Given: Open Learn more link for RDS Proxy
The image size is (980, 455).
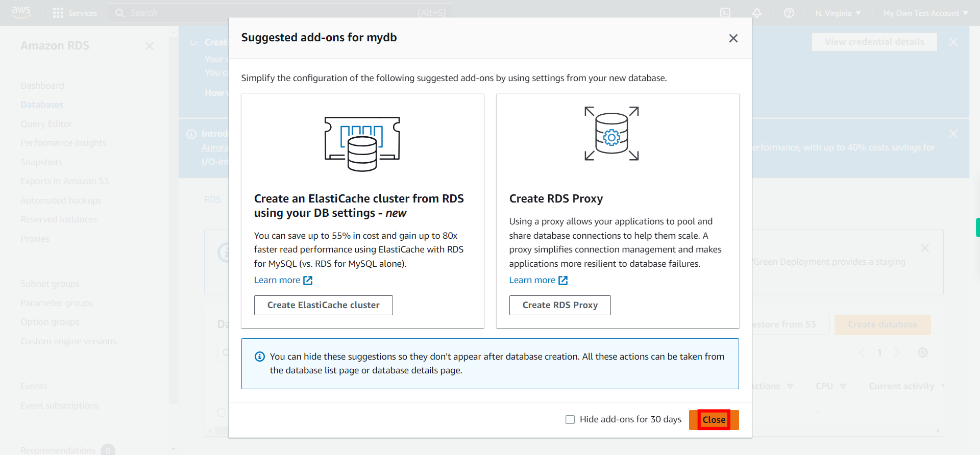Looking at the screenshot, I should [x=538, y=280].
